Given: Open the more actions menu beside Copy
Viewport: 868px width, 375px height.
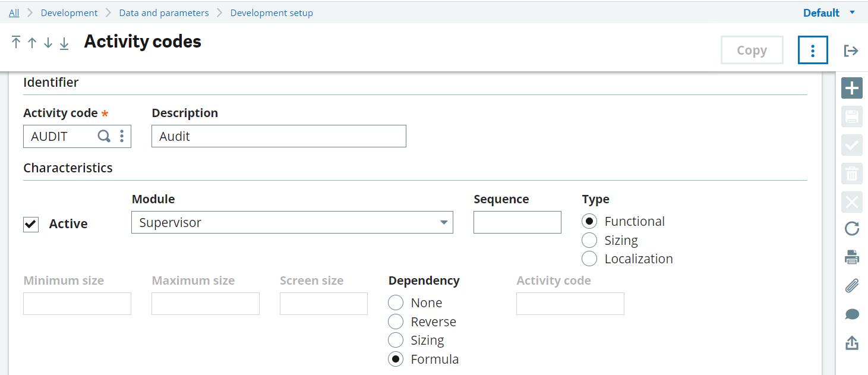Looking at the screenshot, I should click(x=812, y=51).
